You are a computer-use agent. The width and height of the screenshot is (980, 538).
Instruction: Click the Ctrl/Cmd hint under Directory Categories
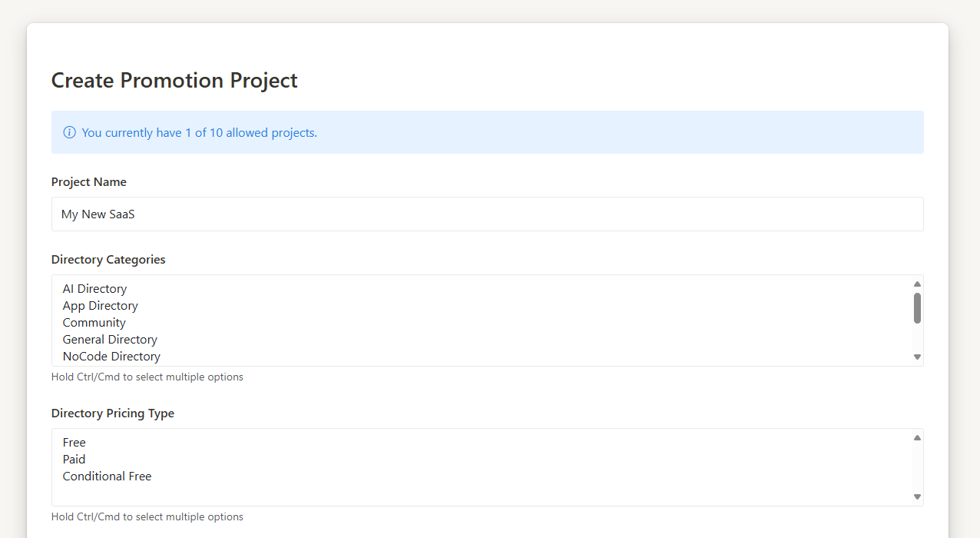pos(147,377)
